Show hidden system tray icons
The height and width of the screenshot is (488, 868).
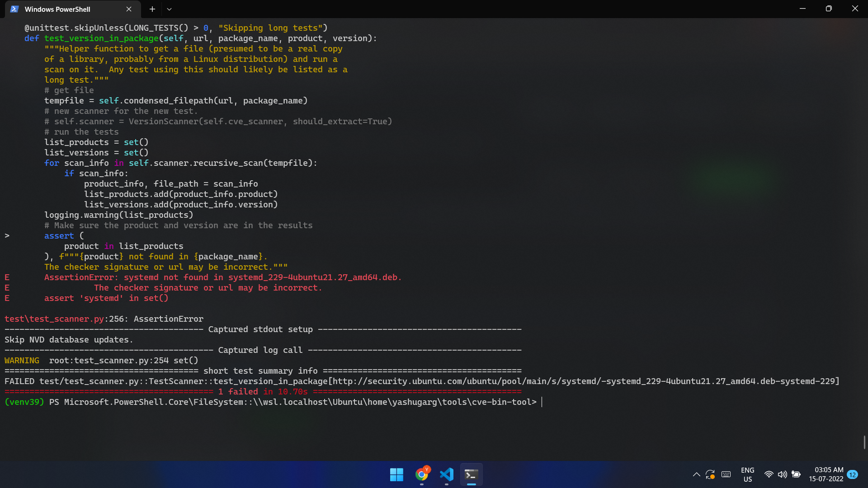[x=696, y=474]
